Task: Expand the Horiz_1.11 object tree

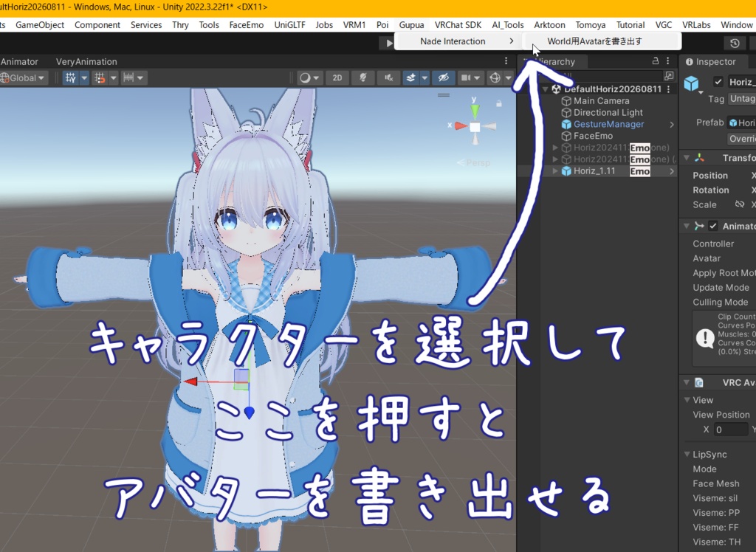Action: tap(555, 170)
